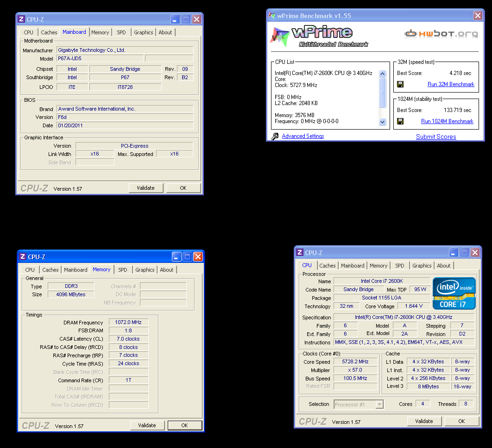Click the CPU-Z title icon in Mainboard window
This screenshot has width=492, height=448.
tap(21, 19)
